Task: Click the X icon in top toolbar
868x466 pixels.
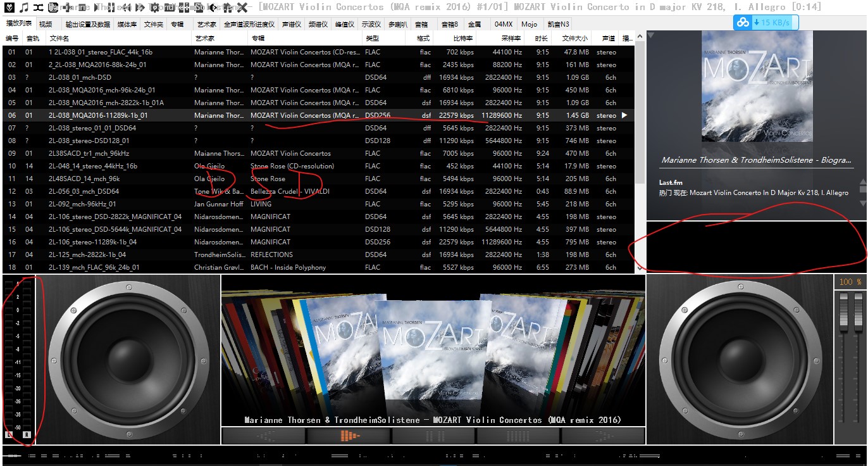Action: pos(242,8)
